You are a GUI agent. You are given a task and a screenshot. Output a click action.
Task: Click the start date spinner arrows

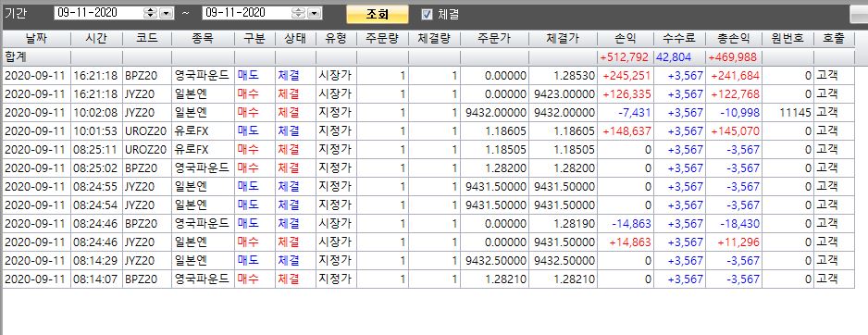[x=150, y=13]
